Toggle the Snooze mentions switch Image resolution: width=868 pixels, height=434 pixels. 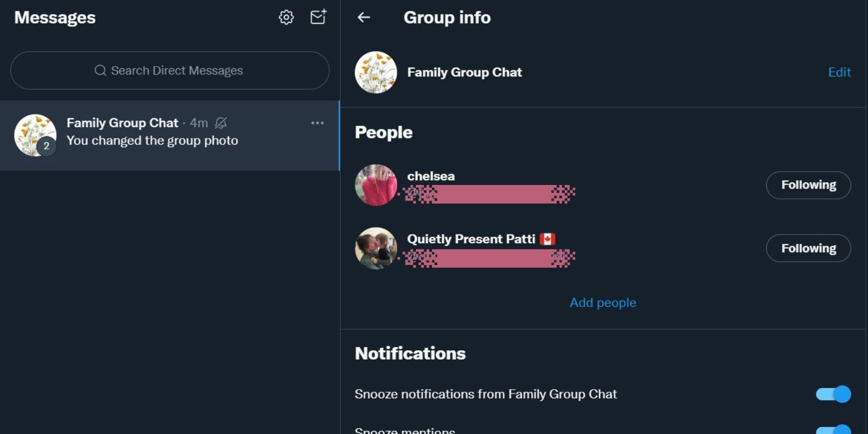click(x=833, y=430)
